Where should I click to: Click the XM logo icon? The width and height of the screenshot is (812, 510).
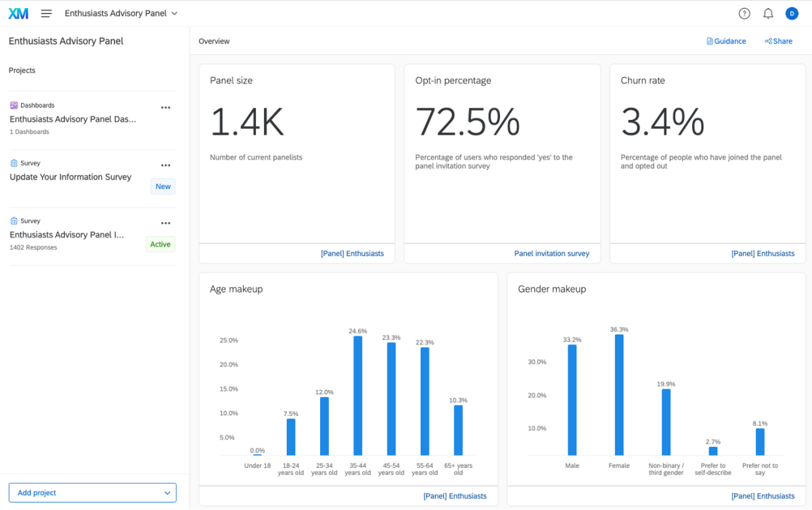(x=18, y=14)
